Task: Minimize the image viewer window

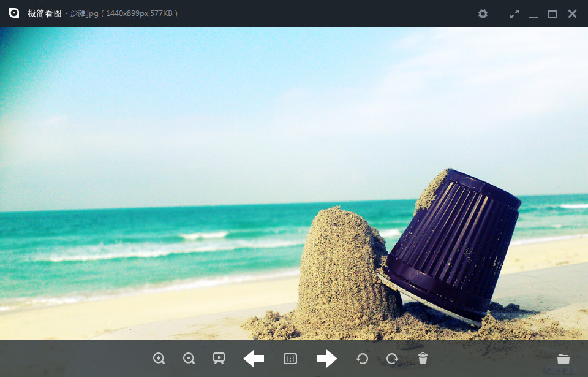Action: [x=533, y=15]
